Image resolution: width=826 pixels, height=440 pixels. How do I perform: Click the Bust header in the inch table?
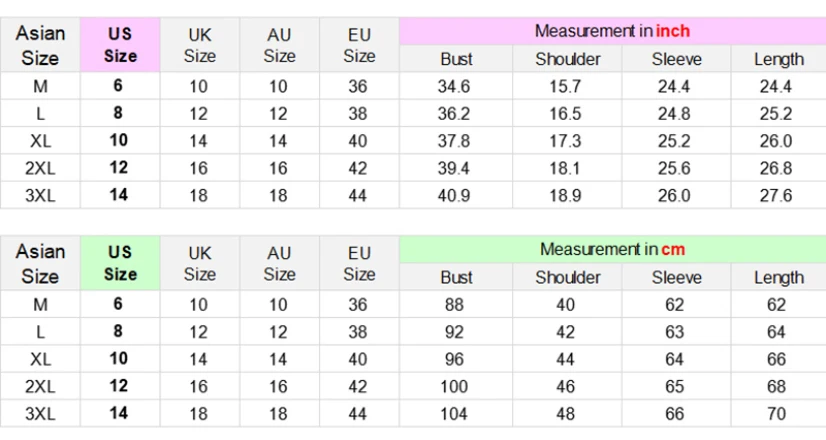[x=456, y=59]
